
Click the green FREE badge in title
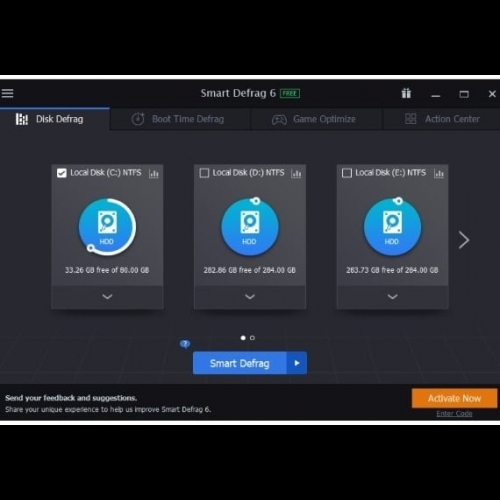point(290,93)
